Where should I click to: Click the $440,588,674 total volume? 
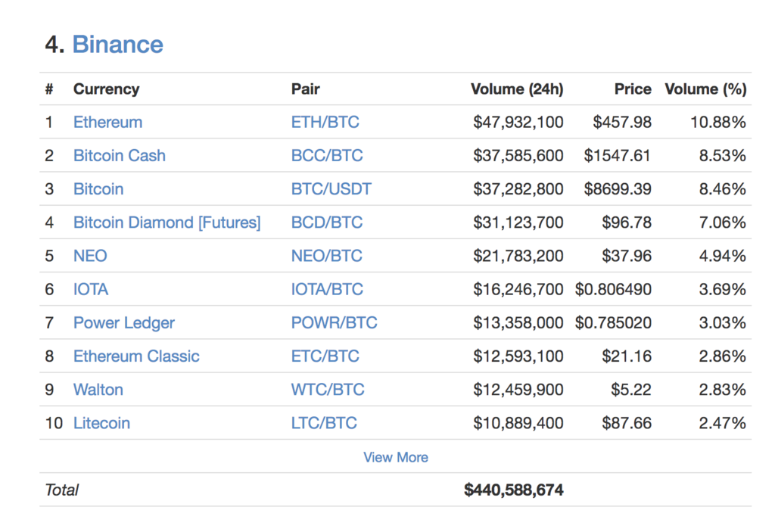514,490
